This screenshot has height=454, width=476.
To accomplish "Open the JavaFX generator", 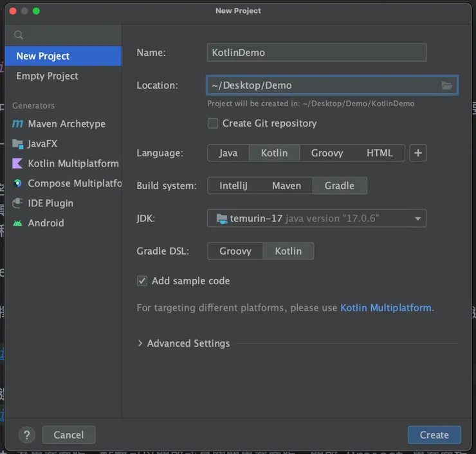I will (x=63, y=143).
